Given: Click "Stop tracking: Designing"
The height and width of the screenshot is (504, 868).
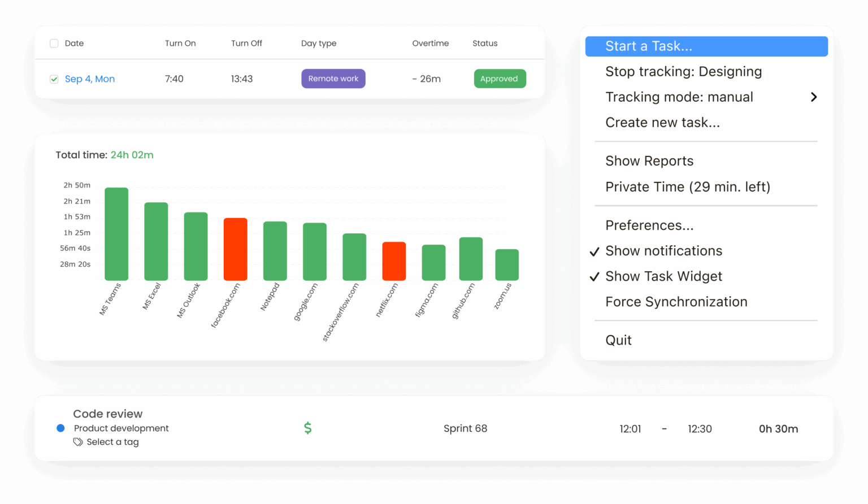Looking at the screenshot, I should point(684,71).
